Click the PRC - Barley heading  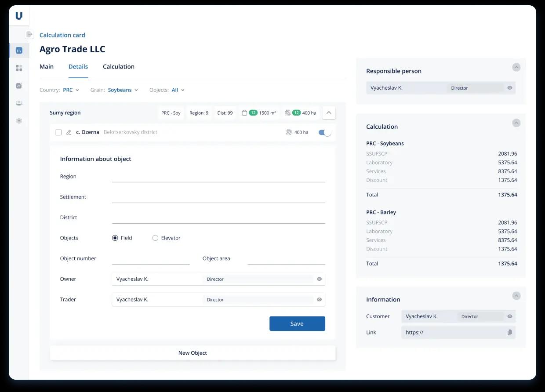pos(381,213)
